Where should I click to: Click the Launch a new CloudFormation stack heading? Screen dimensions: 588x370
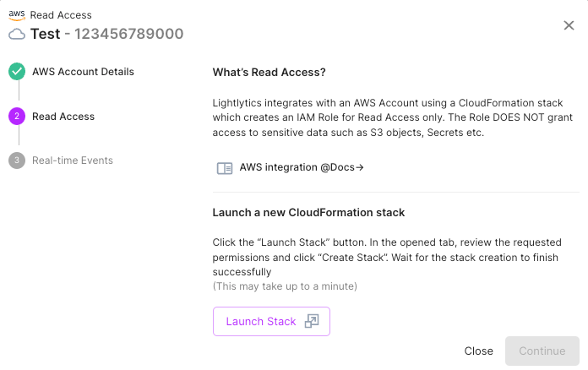[308, 213]
